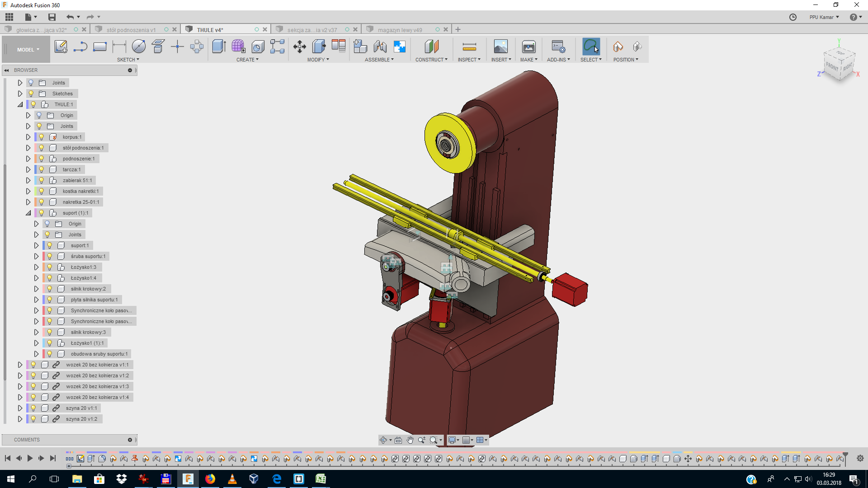Image resolution: width=868 pixels, height=488 pixels.
Task: Open the PPU Kamar account dropdown
Action: coord(824,17)
